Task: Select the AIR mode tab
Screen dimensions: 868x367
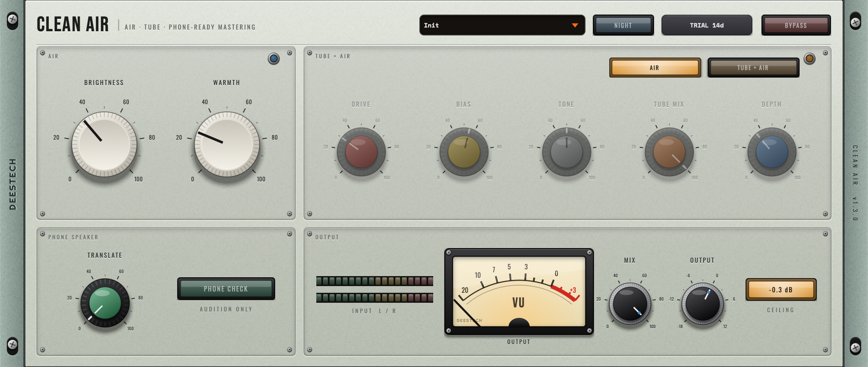Action: point(655,68)
